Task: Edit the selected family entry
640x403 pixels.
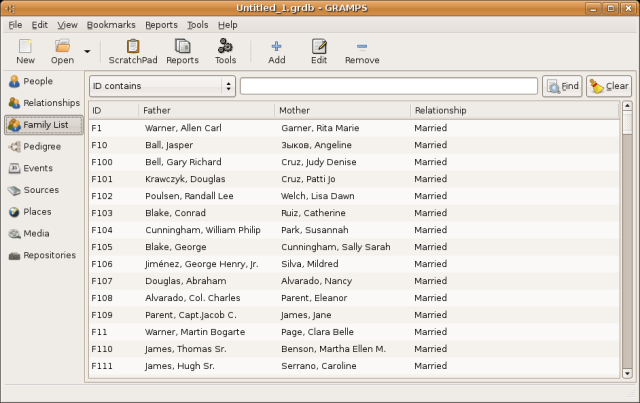Action: 319,51
